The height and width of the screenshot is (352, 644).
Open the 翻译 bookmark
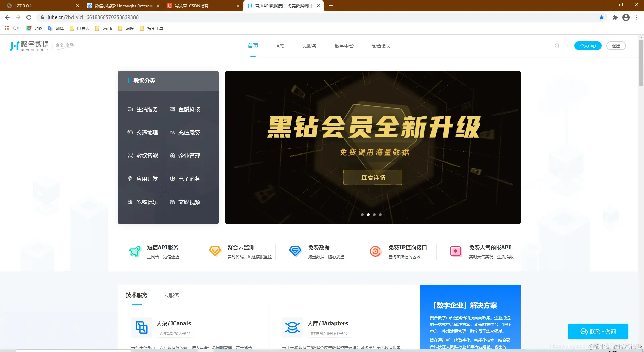pyautogui.click(x=56, y=28)
